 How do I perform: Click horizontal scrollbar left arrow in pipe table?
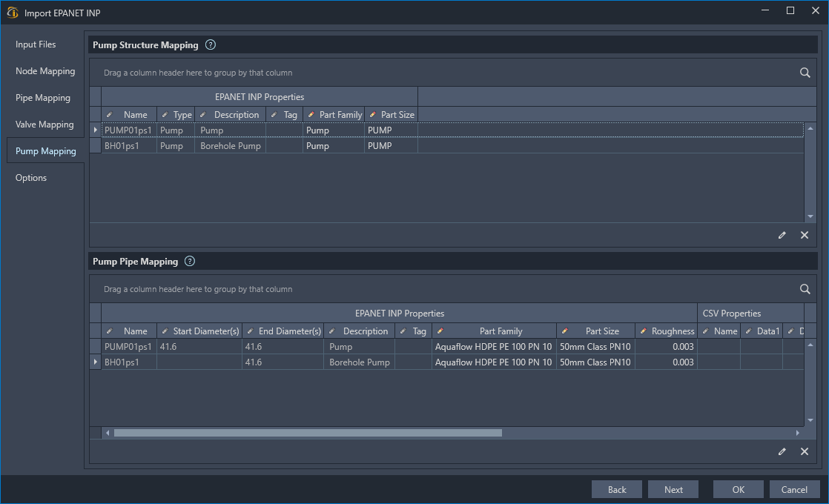(108, 433)
